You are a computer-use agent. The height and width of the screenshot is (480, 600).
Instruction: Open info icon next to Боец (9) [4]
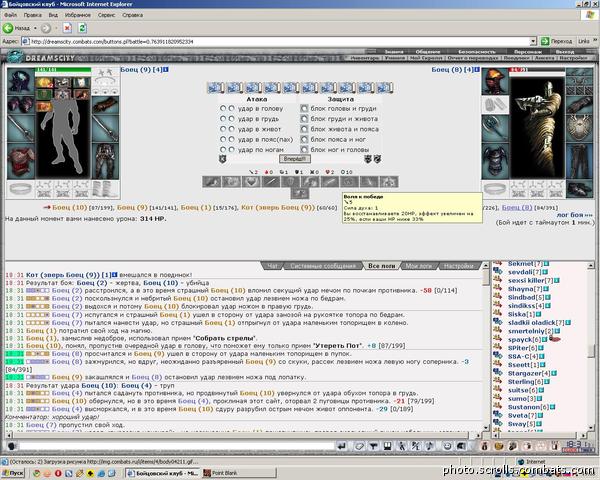[166, 70]
